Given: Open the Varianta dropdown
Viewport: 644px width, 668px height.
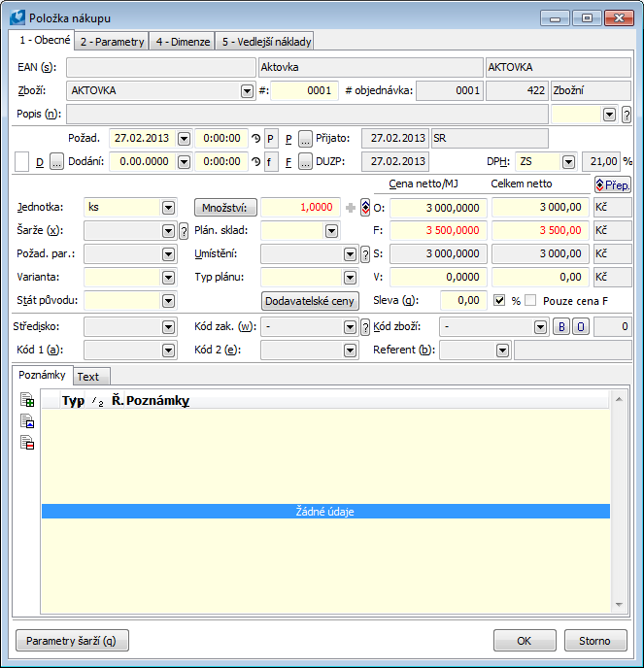Looking at the screenshot, I should point(168,278).
